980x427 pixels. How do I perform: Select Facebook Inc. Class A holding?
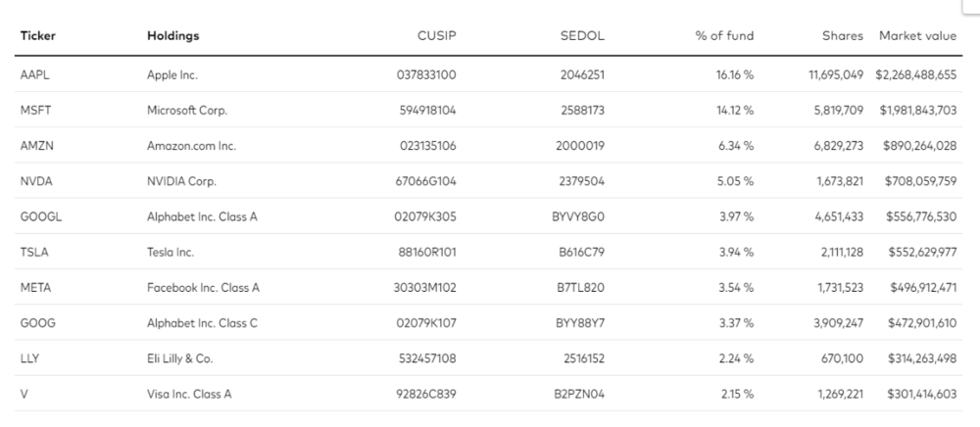pos(203,288)
